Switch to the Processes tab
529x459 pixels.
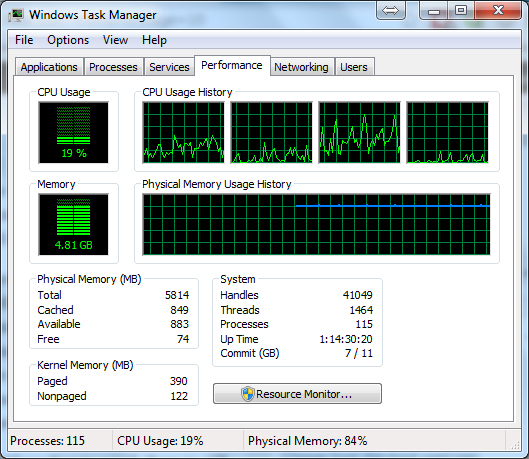pos(113,67)
